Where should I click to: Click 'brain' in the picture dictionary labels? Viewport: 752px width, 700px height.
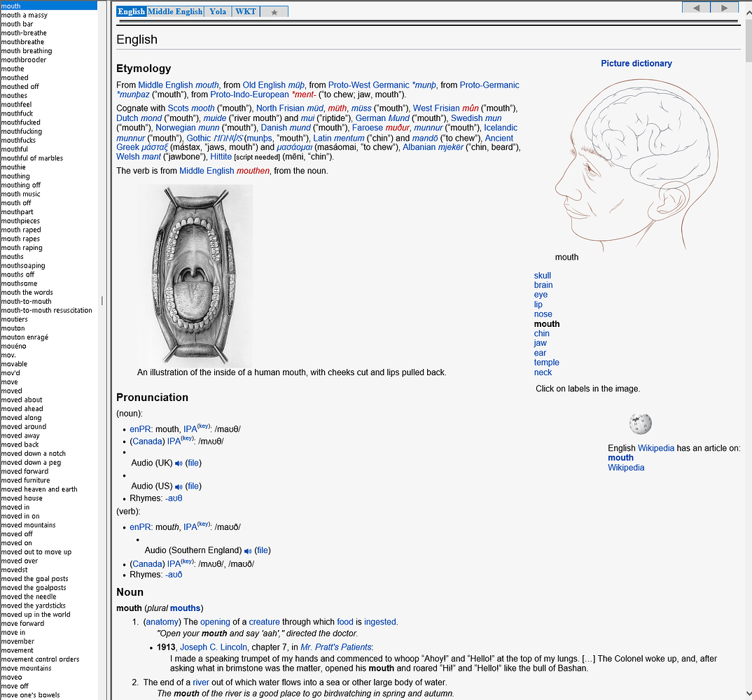coord(543,285)
